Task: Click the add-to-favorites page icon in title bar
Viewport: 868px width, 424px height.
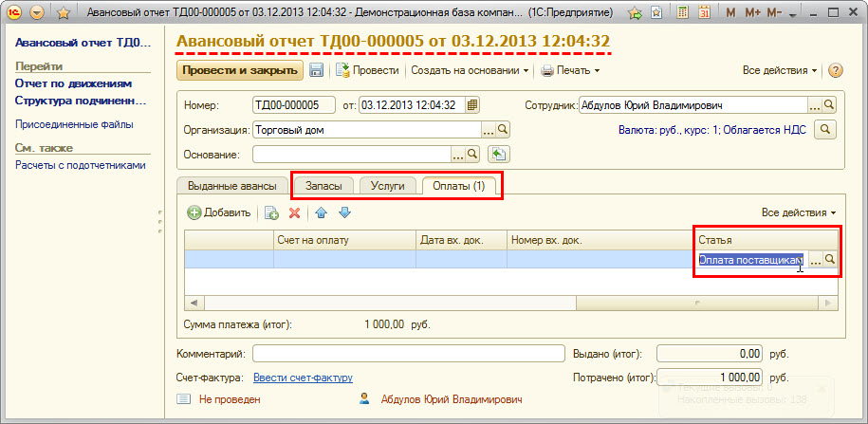Action: click(x=656, y=12)
